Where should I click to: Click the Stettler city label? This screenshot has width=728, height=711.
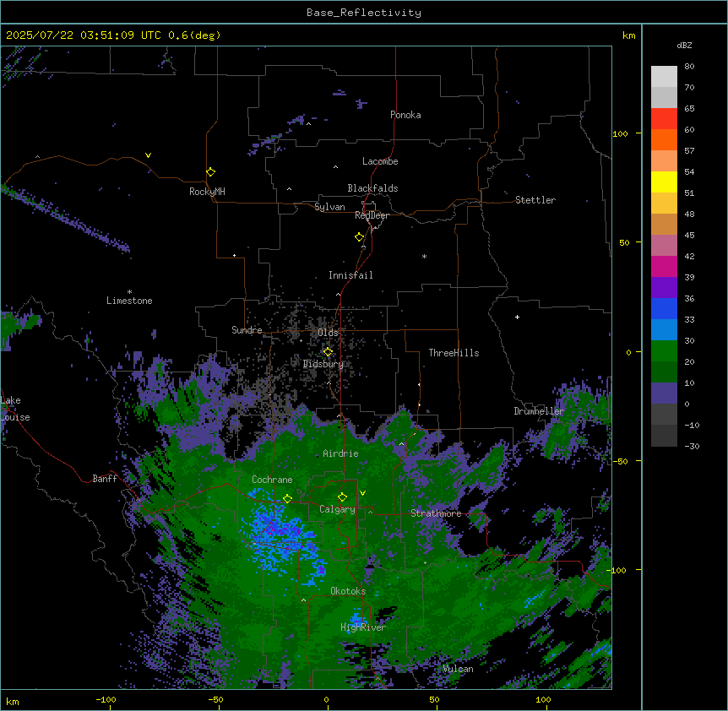pyautogui.click(x=535, y=200)
